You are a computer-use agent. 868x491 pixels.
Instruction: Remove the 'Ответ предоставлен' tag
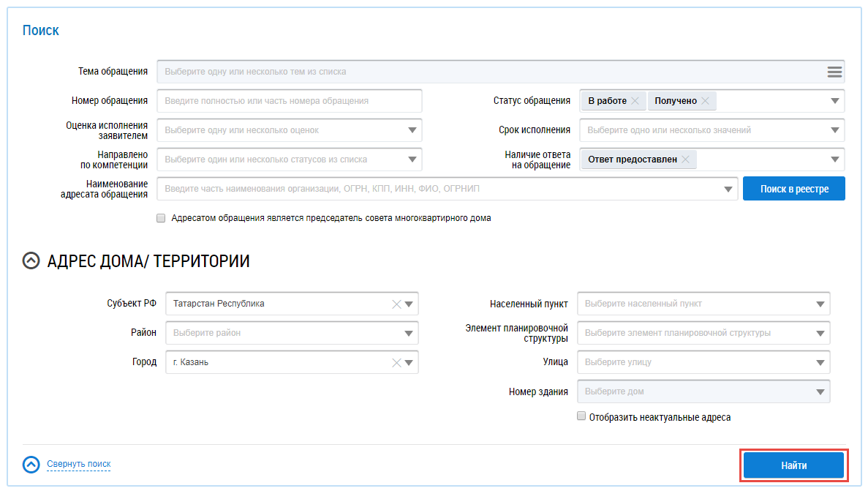[x=685, y=160]
